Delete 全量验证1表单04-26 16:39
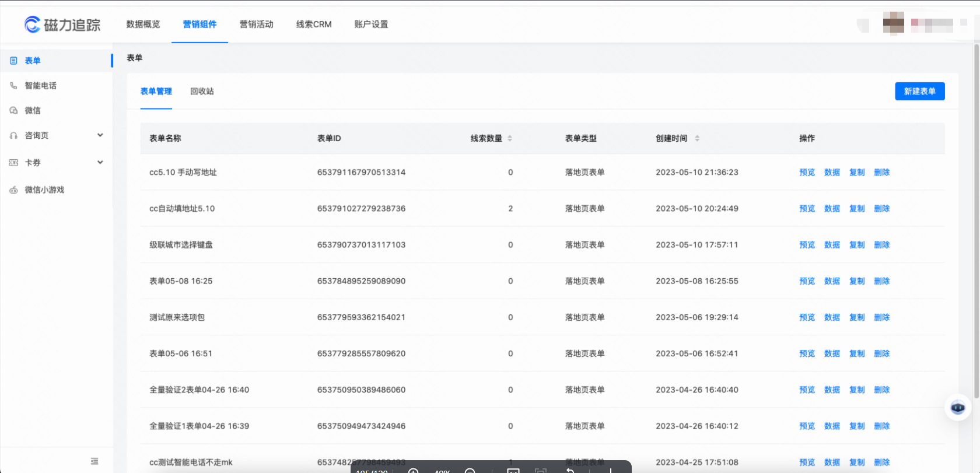980x473 pixels. [x=882, y=426]
